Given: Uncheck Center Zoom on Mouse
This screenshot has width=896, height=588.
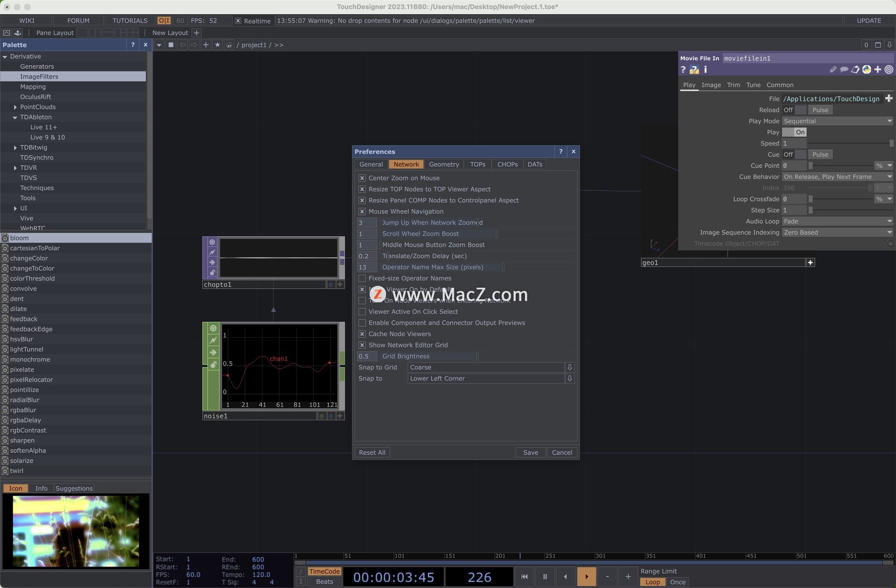Looking at the screenshot, I should click(x=362, y=178).
